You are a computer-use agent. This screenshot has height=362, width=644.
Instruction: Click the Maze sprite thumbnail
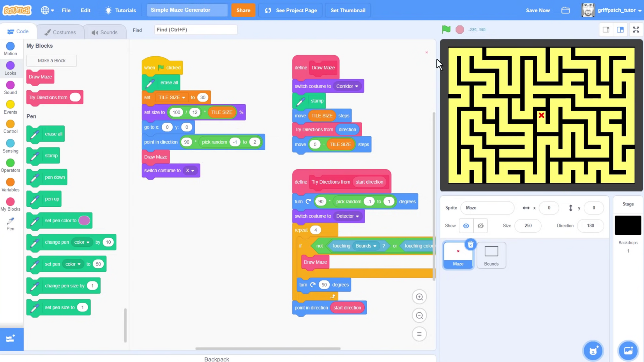(458, 254)
